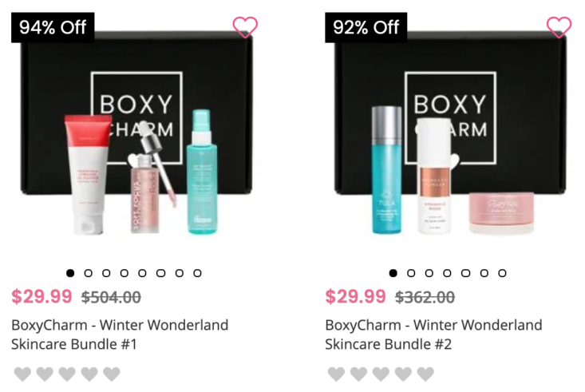Open Winter Wonderland Skincare Bundle #2 title link
Viewport: 585px width, 392px height.
coord(433,335)
